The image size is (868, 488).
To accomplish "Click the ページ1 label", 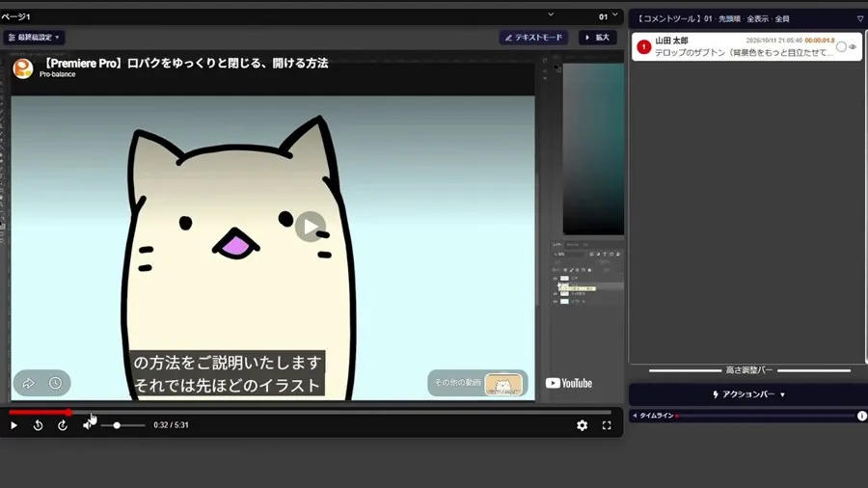I will click(15, 16).
